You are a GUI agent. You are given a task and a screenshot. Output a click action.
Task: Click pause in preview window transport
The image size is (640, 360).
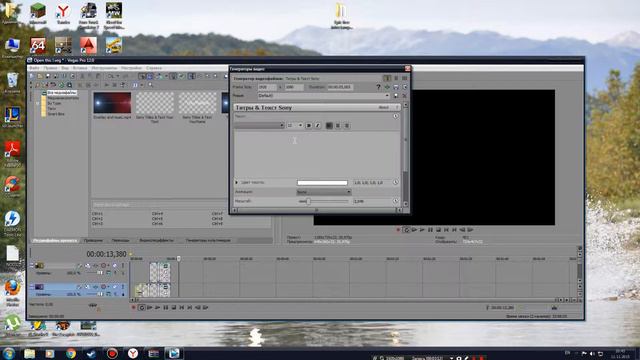pyautogui.click(x=430, y=230)
